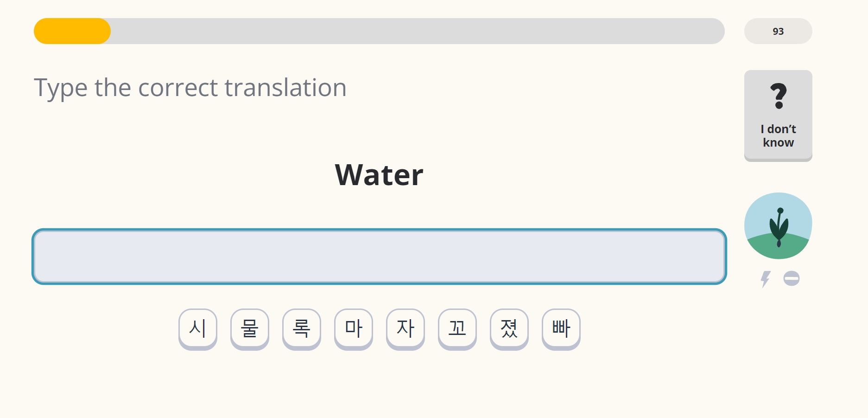
Task: Insert the 꼬 character key
Action: pos(457,329)
